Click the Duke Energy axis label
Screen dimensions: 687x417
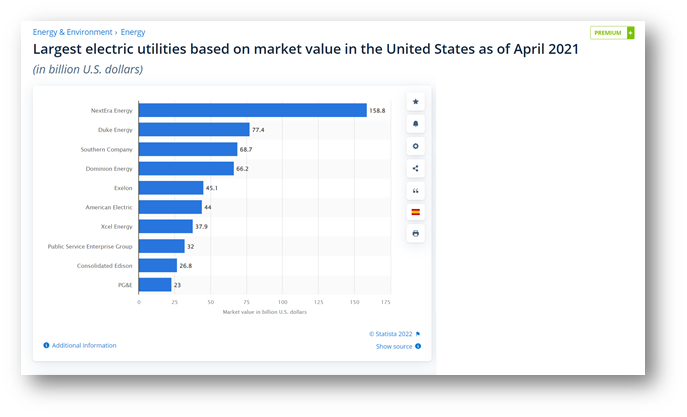(115, 130)
